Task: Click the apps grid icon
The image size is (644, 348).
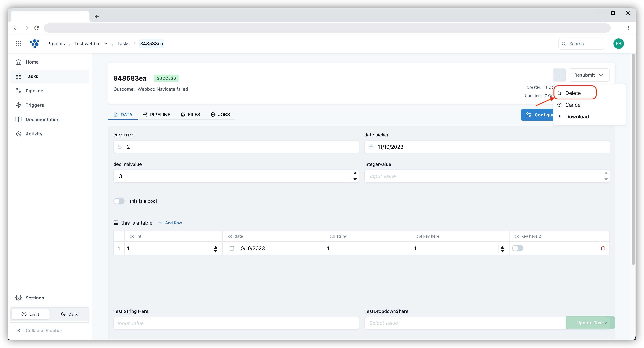Action: click(18, 44)
